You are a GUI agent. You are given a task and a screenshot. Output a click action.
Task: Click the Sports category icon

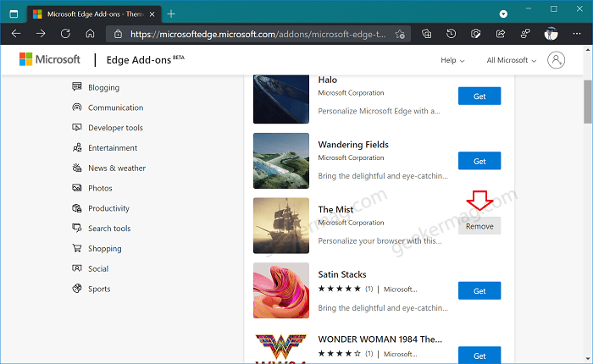[77, 289]
